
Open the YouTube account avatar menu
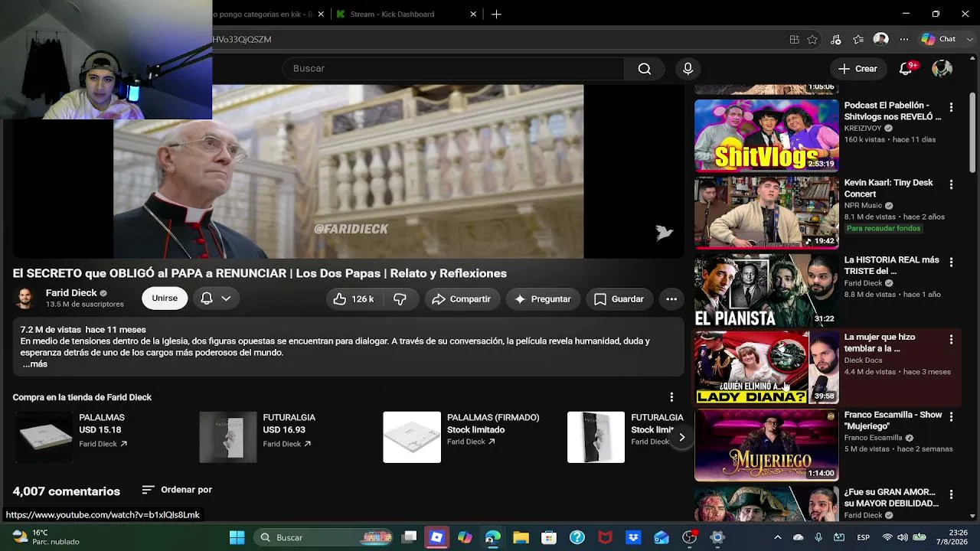(942, 69)
